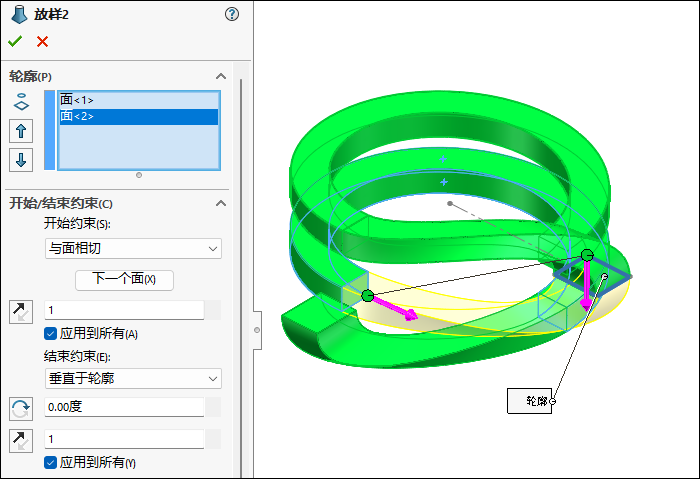Image resolution: width=700 pixels, height=479 pixels.
Task: Open help for the 放样2 feature
Action: pos(232,14)
